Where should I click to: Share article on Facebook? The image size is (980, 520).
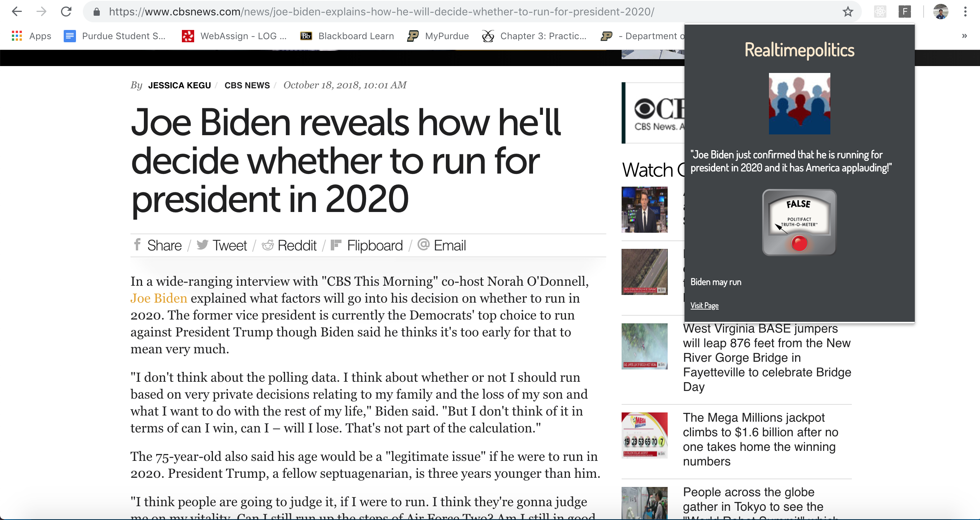[158, 245]
